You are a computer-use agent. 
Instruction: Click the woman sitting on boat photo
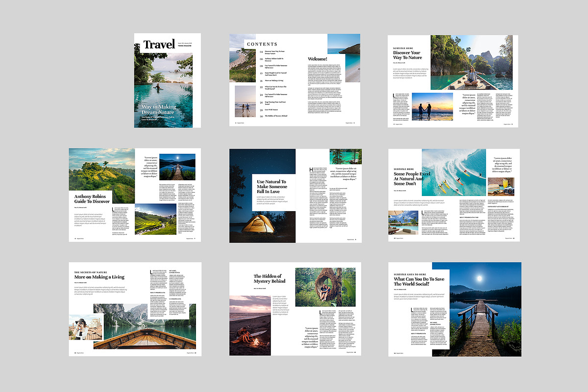point(471,62)
